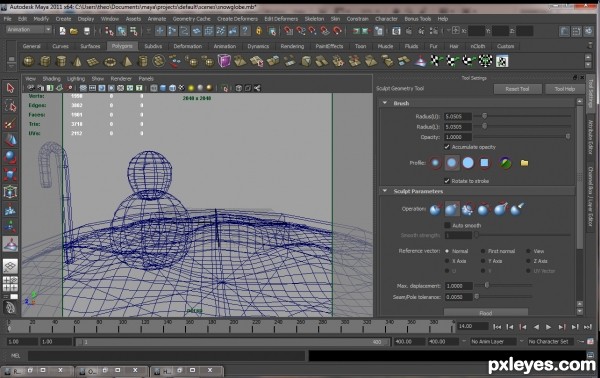The height and width of the screenshot is (378, 600).
Task: Click the Tool Help button
Action: pos(565,89)
